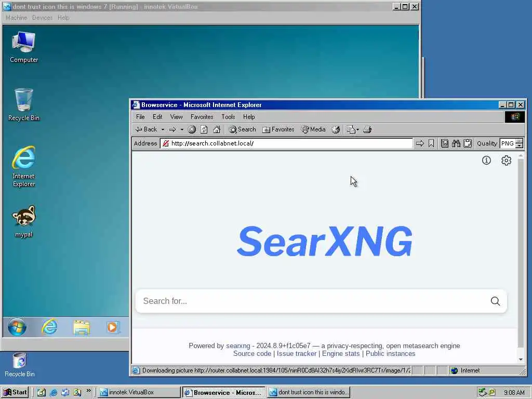Select Recycle Bin icon on VM desktop
The height and width of the screenshot is (399, 532).
coord(24,105)
